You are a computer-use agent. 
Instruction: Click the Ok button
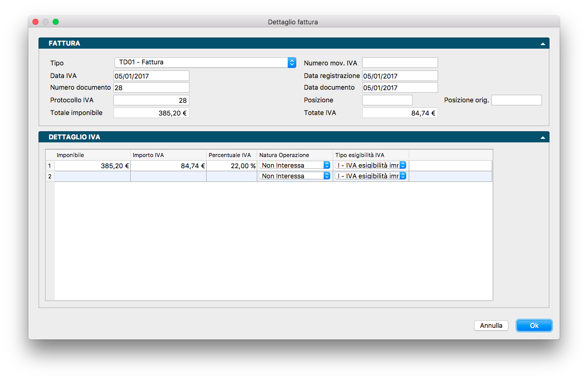tap(534, 326)
